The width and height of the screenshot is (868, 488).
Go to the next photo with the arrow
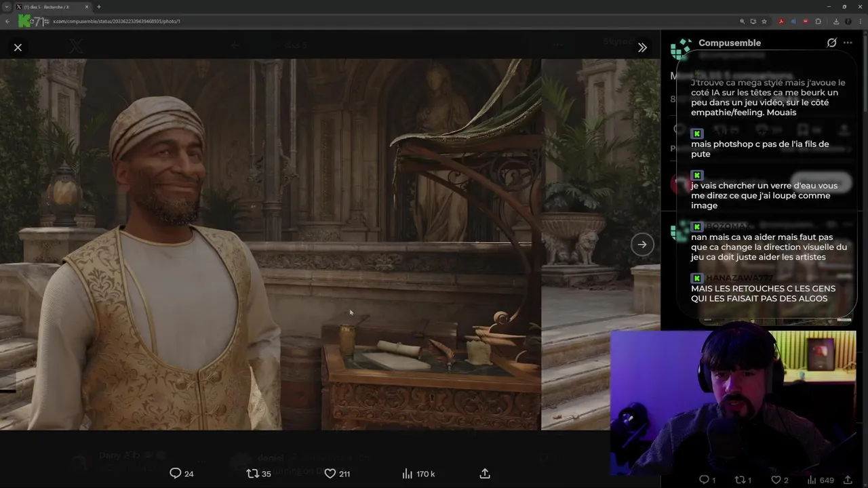pyautogui.click(x=642, y=245)
